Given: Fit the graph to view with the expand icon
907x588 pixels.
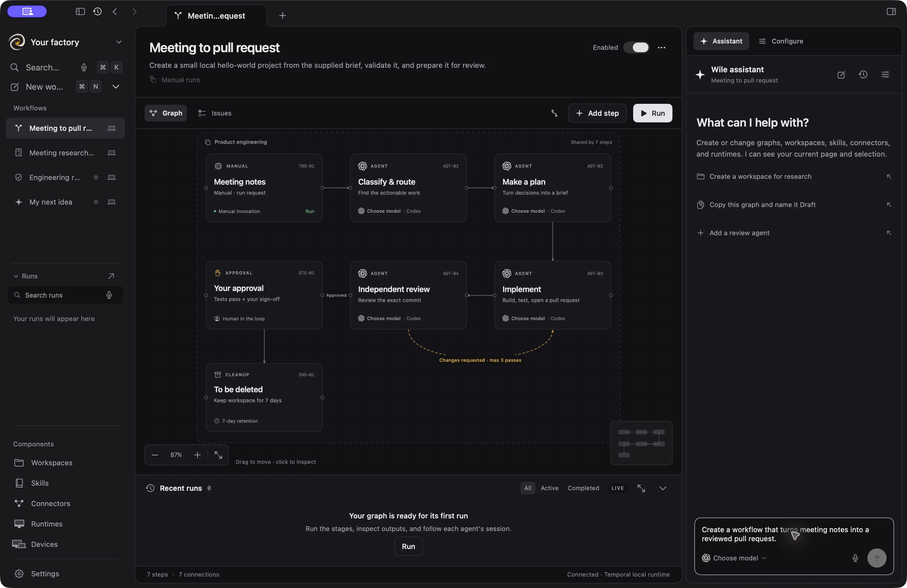Looking at the screenshot, I should point(218,455).
